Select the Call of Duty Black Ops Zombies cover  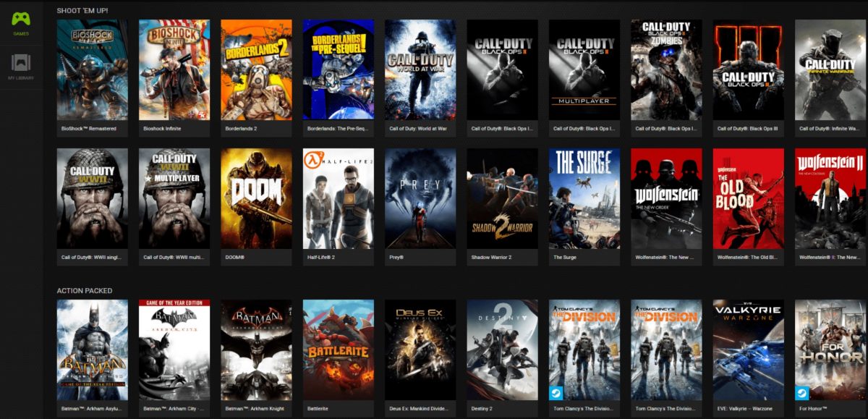tap(666, 69)
